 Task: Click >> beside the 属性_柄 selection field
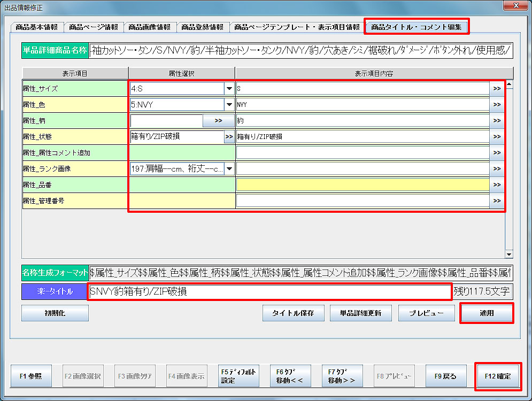pos(218,121)
